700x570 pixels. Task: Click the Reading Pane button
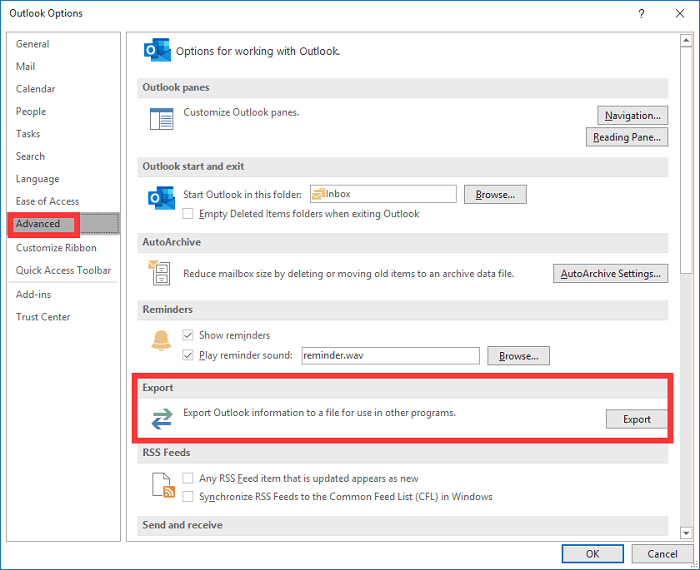pyautogui.click(x=627, y=137)
